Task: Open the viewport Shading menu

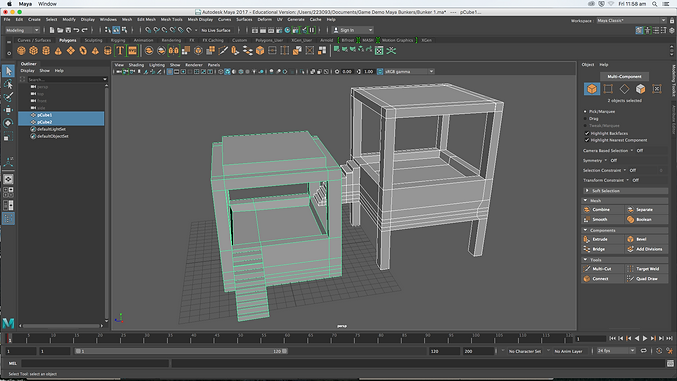Action: pos(136,65)
